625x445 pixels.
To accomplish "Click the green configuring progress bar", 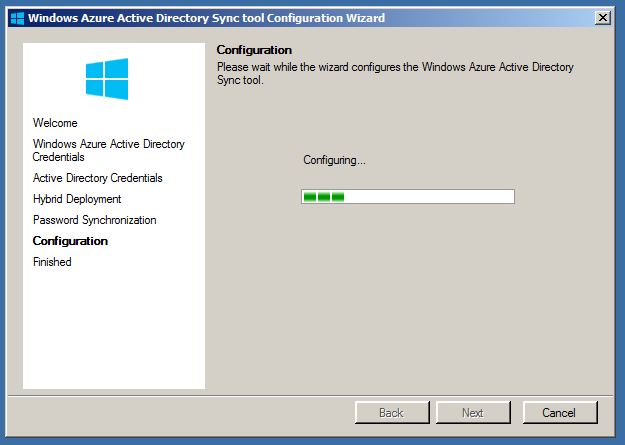I will click(408, 197).
